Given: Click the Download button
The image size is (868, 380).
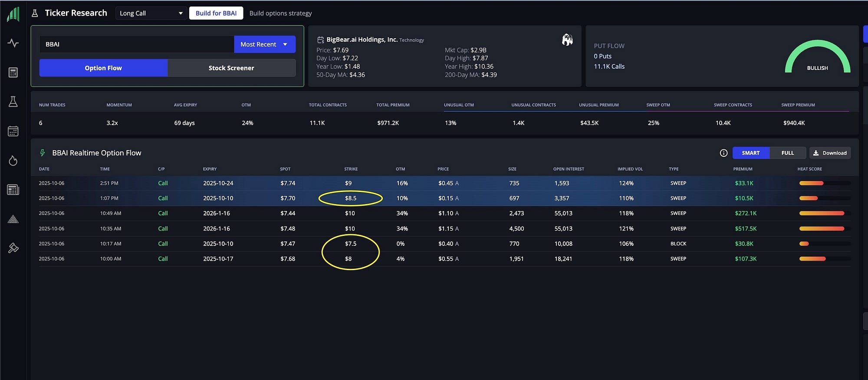Looking at the screenshot, I should click(830, 153).
